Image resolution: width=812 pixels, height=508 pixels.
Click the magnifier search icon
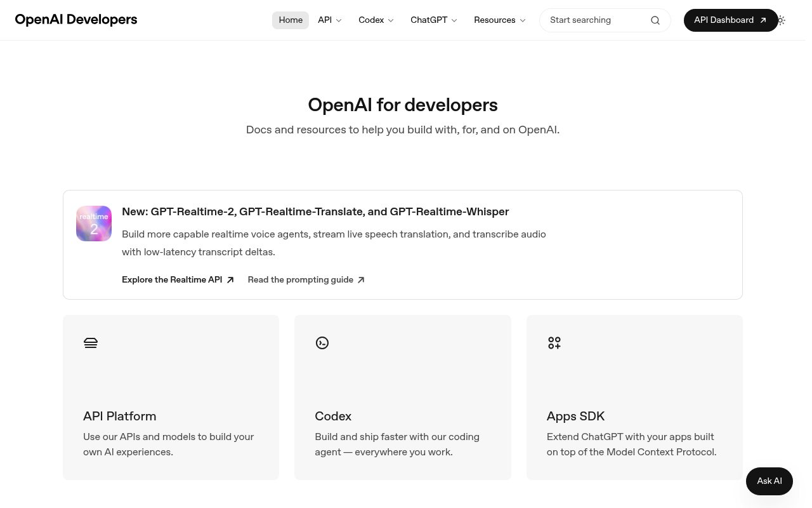(655, 20)
